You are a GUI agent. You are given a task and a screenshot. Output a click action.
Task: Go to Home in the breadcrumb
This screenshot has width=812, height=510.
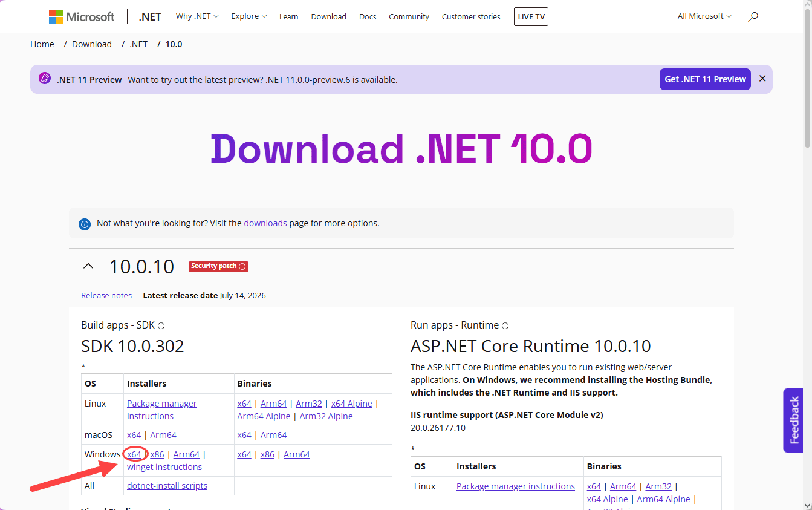point(42,44)
